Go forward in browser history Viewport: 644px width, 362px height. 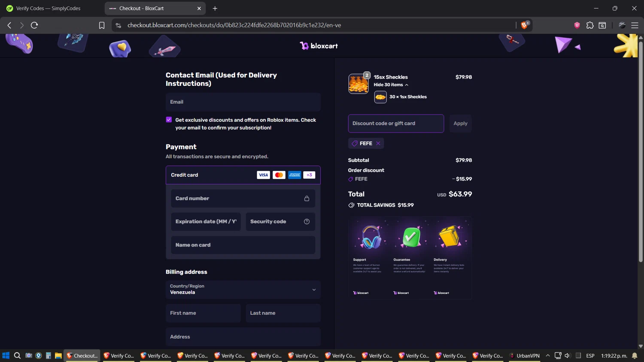21,25
